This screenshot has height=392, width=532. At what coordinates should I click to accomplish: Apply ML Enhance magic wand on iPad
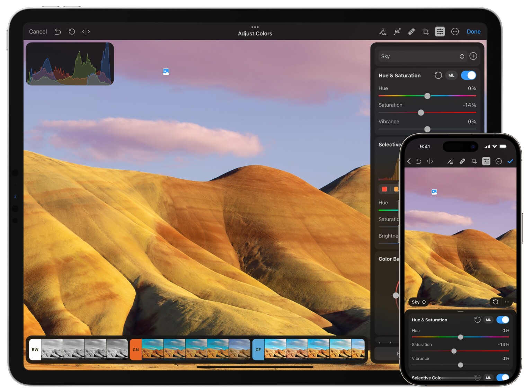coord(383,32)
